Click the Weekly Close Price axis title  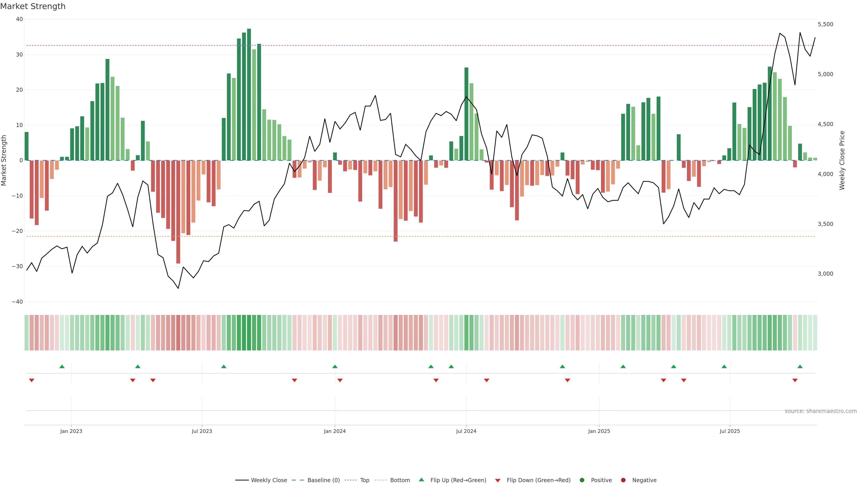click(842, 160)
